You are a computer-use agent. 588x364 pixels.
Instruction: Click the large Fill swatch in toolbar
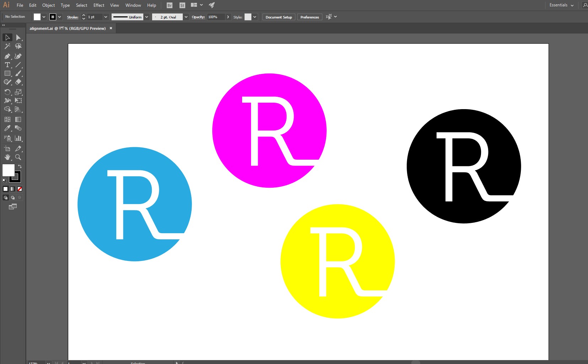tap(9, 170)
